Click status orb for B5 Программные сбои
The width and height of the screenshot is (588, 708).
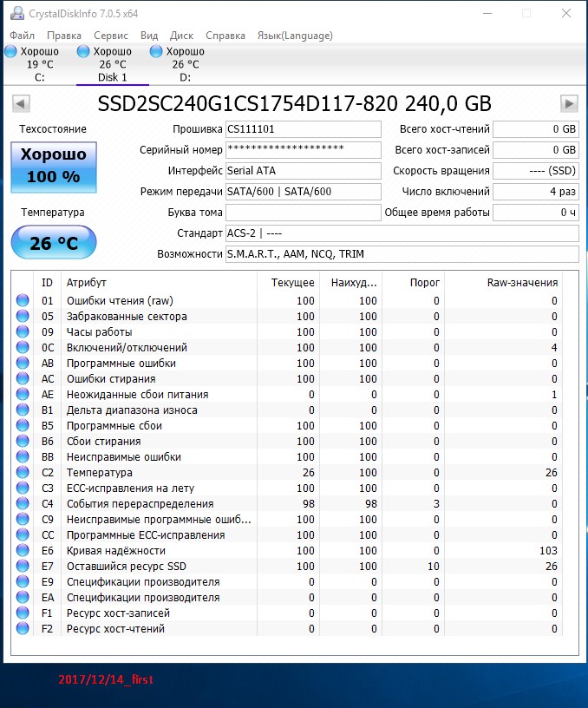tap(23, 425)
